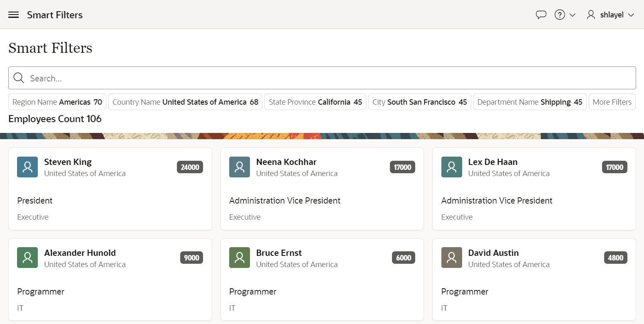This screenshot has width=644, height=324.
Task: Click the help question mark icon
Action: pyautogui.click(x=560, y=15)
